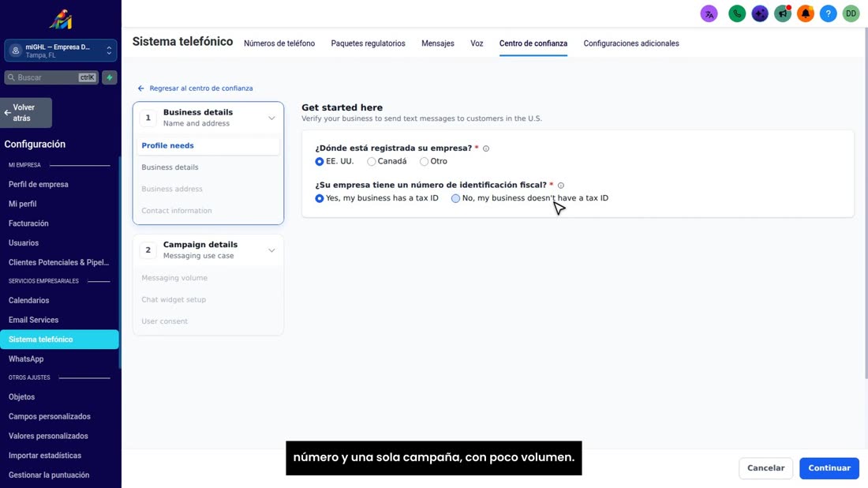Open Perfil de empresa settings

(38, 185)
